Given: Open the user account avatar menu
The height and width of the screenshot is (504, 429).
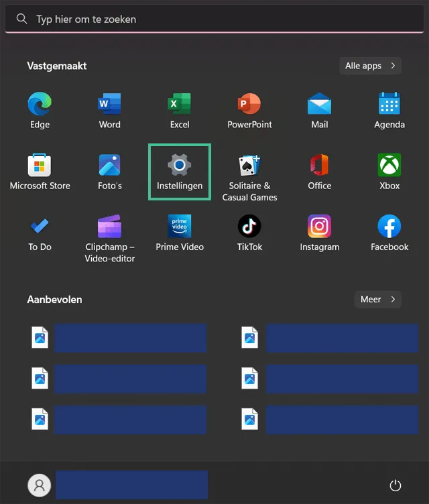Looking at the screenshot, I should coord(40,485).
